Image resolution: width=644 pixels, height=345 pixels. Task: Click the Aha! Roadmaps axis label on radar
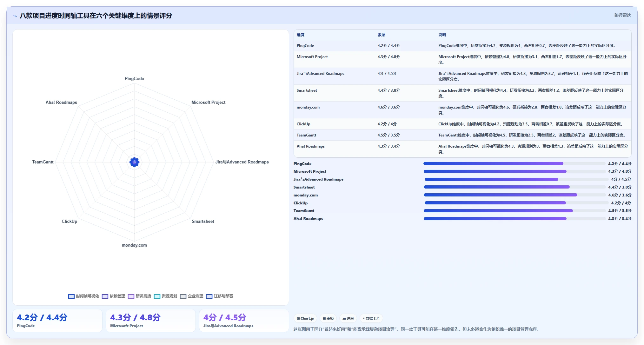tap(61, 103)
